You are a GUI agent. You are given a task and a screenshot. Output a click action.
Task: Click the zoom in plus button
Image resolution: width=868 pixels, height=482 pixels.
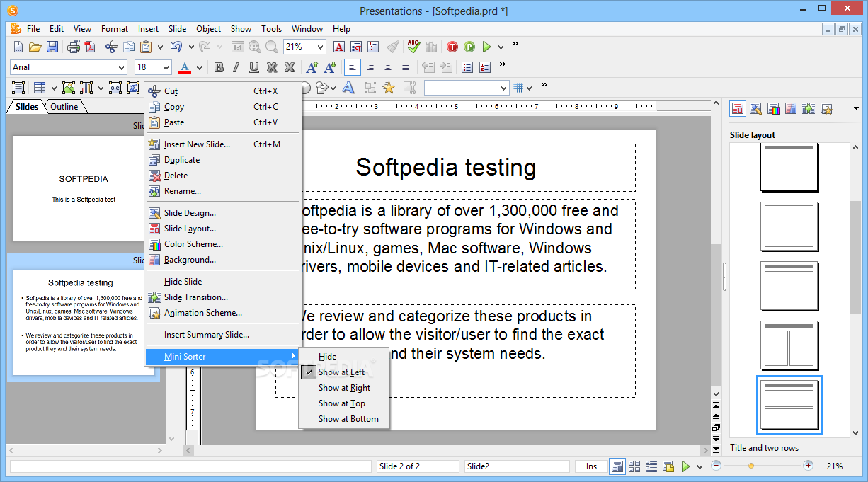809,466
